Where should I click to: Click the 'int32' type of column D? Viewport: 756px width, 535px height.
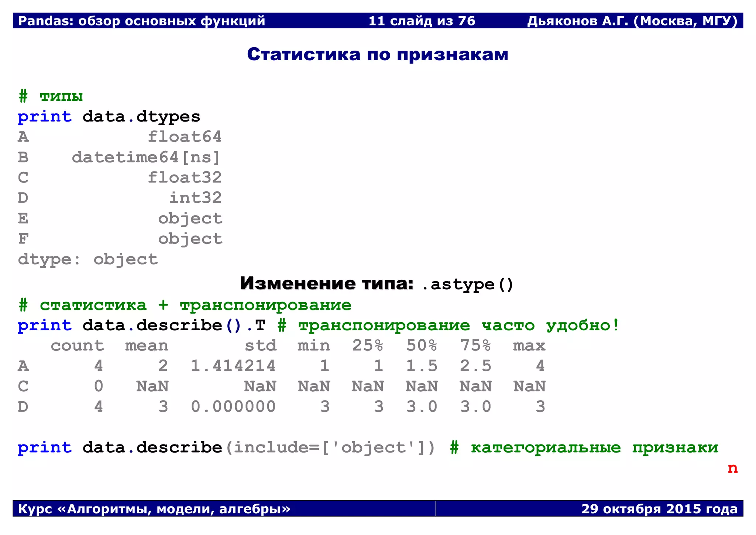click(195, 198)
